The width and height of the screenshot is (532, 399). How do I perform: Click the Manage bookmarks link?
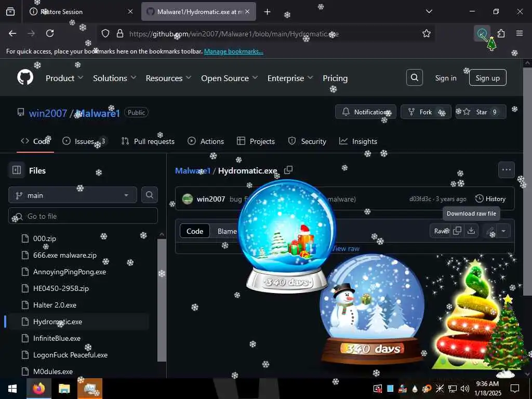click(x=233, y=51)
